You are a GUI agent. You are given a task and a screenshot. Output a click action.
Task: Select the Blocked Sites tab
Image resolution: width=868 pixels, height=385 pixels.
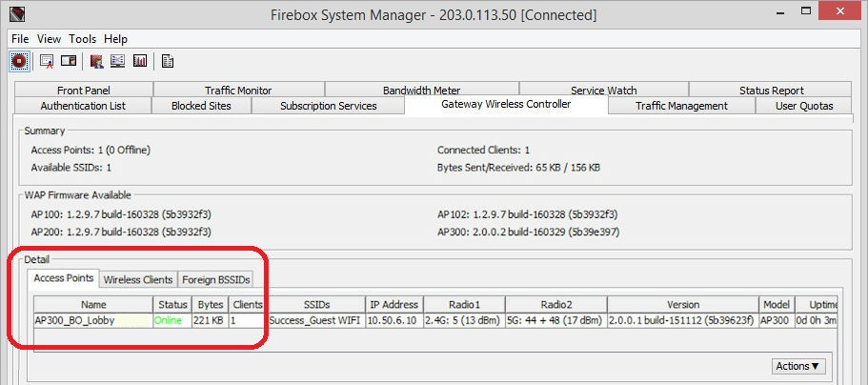pyautogui.click(x=201, y=106)
